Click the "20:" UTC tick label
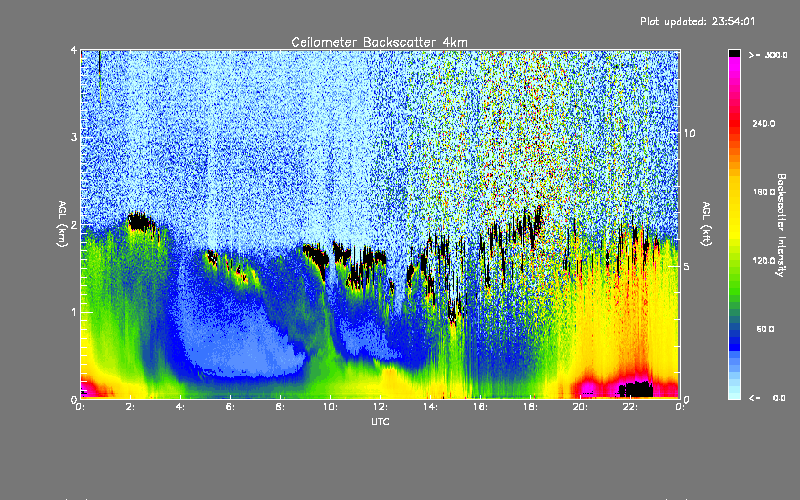 click(x=580, y=407)
